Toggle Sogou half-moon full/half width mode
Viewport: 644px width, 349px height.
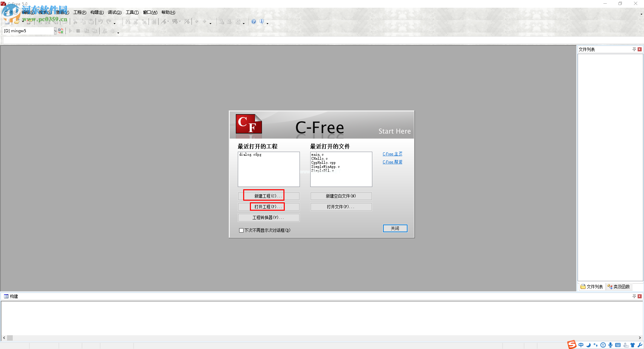click(x=588, y=345)
